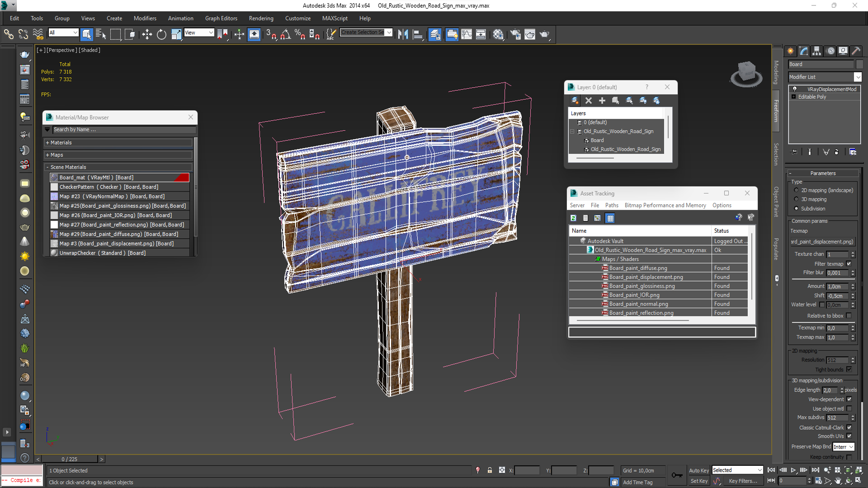The width and height of the screenshot is (868, 488).
Task: Open the Render Setup teapot icon
Action: (515, 34)
